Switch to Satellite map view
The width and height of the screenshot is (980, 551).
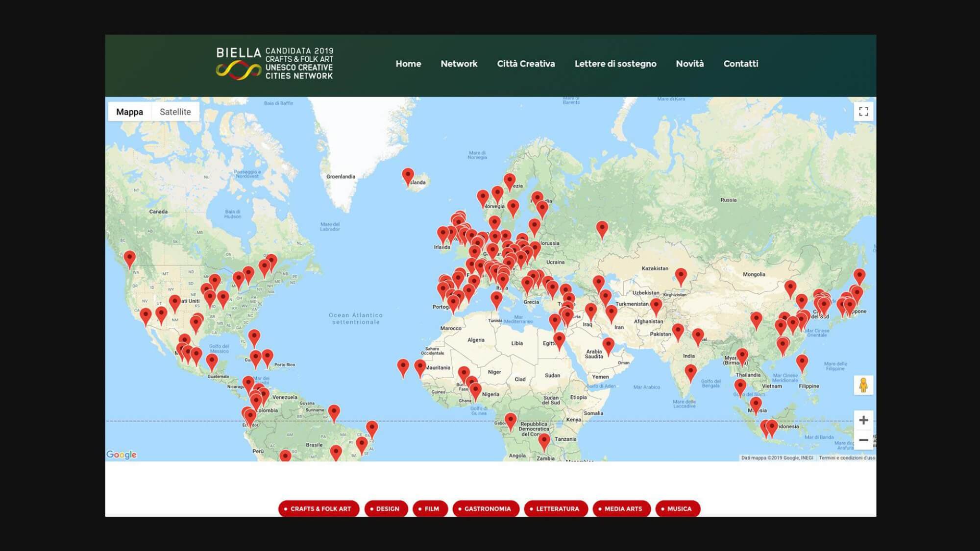pyautogui.click(x=175, y=112)
